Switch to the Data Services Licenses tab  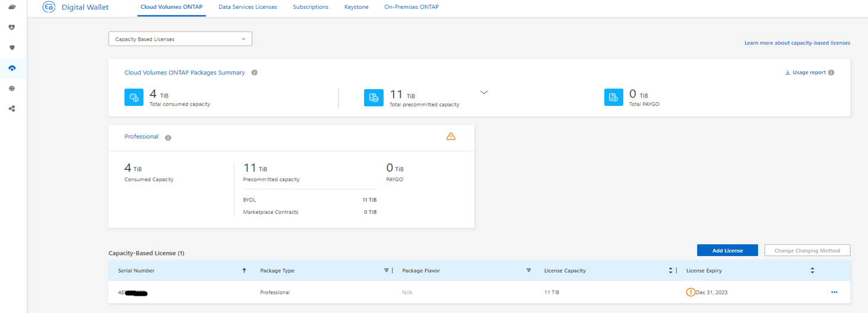coord(248,7)
